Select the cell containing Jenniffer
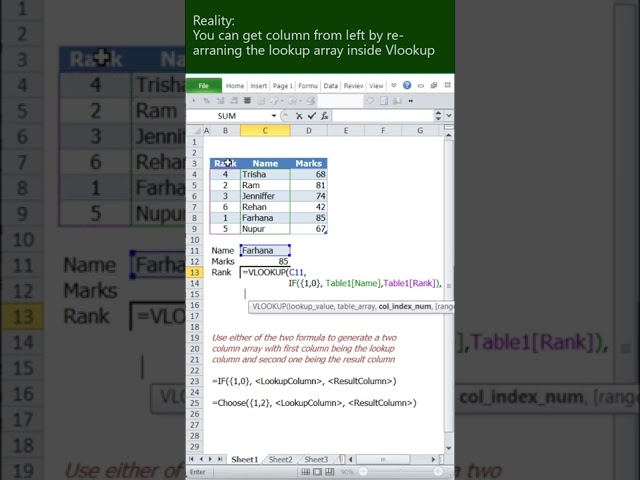 [265, 196]
